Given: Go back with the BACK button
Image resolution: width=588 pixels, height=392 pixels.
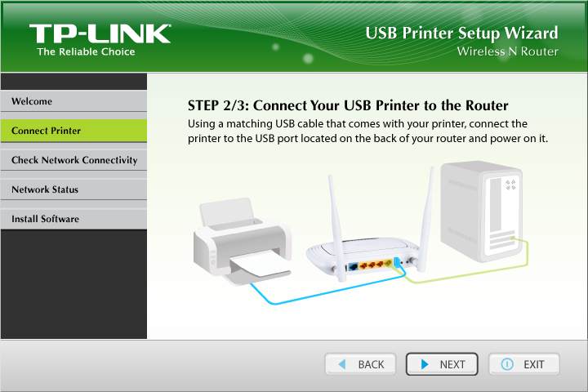Looking at the screenshot, I should pos(360,364).
